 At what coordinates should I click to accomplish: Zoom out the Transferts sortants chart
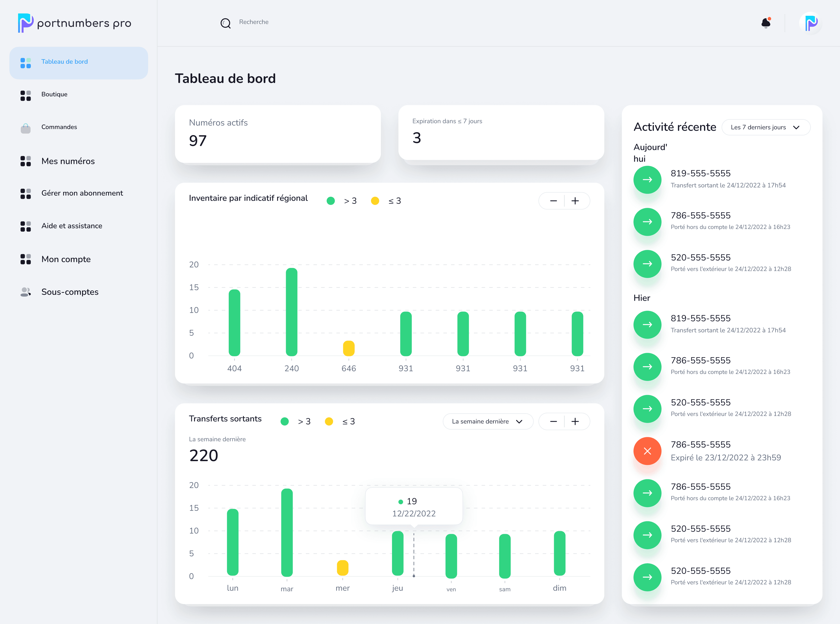click(x=553, y=422)
